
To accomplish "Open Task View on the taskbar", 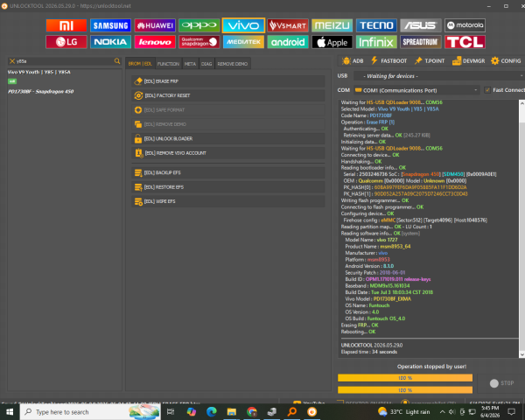I will tap(171, 411).
